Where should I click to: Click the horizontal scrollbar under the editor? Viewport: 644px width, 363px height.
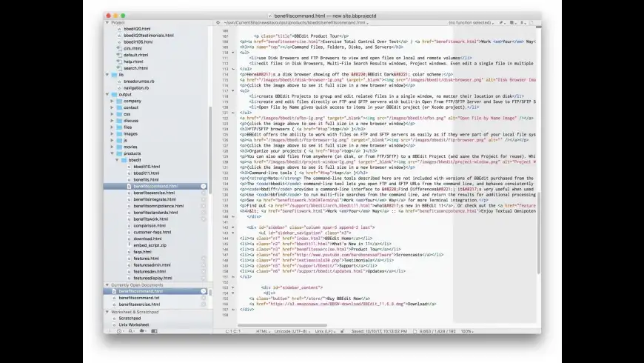coord(282,325)
